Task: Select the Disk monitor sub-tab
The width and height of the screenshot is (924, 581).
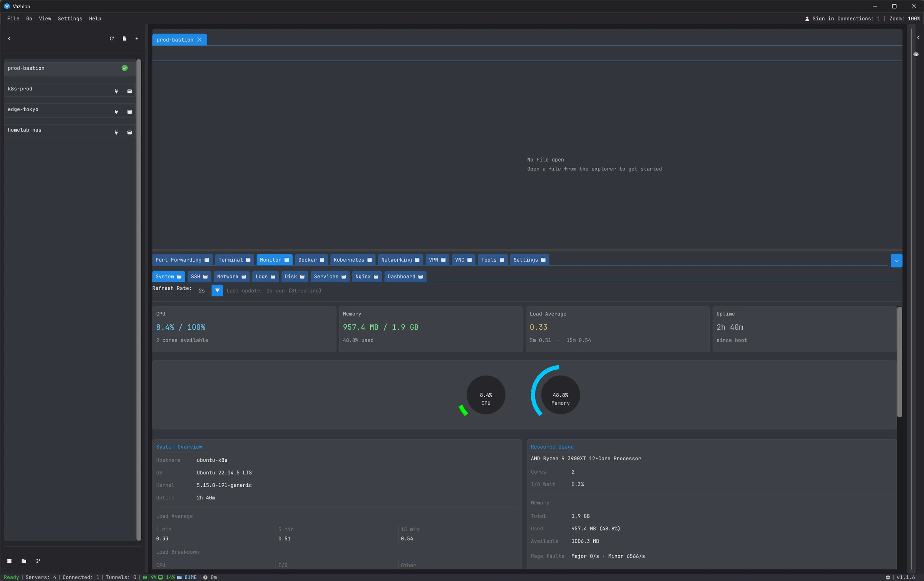Action: click(295, 277)
